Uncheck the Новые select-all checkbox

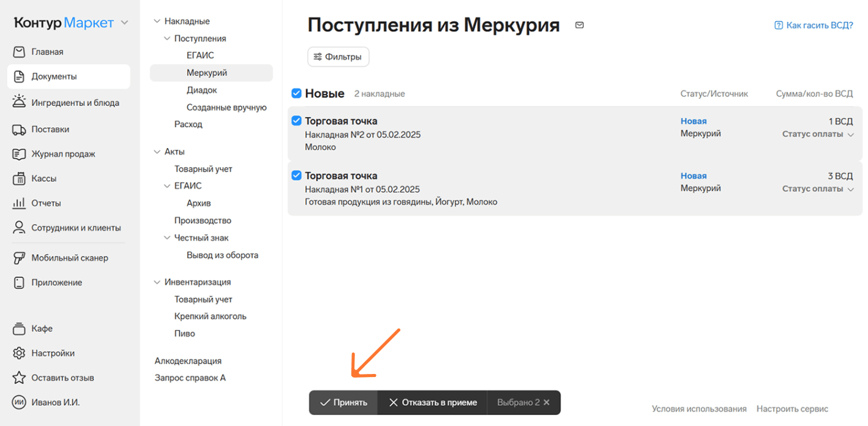point(296,94)
